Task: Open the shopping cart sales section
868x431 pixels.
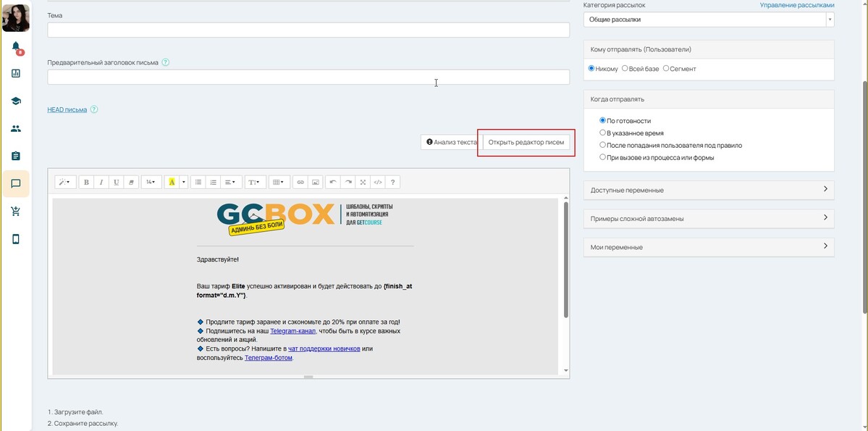Action: click(16, 212)
